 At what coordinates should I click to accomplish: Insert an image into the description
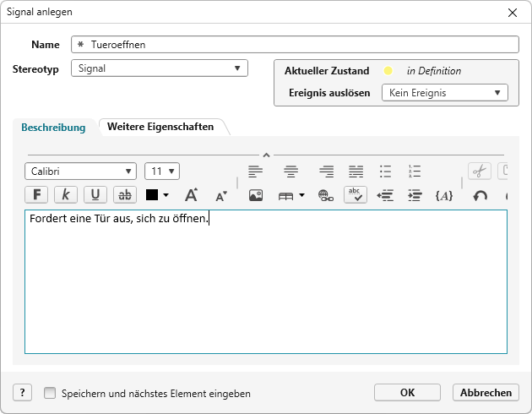click(x=256, y=195)
